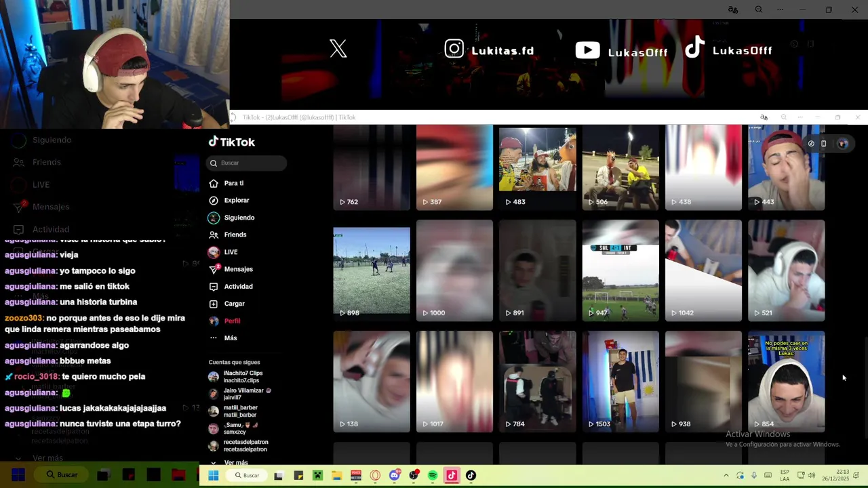Open the ESP LAA language selector
868x488 pixels.
(x=785, y=475)
